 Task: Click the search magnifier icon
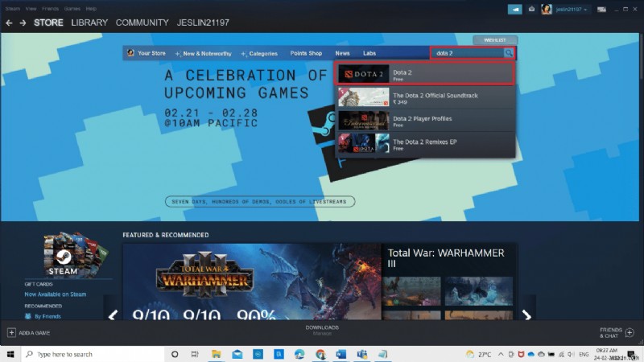click(509, 53)
